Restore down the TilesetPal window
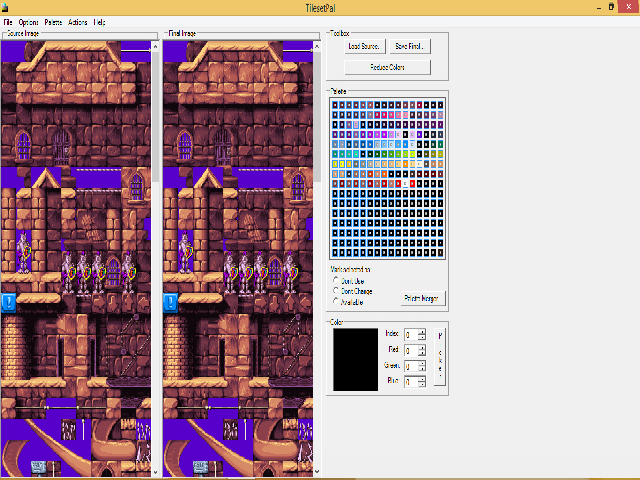Screen dimensions: 640x480 pos(611,7)
